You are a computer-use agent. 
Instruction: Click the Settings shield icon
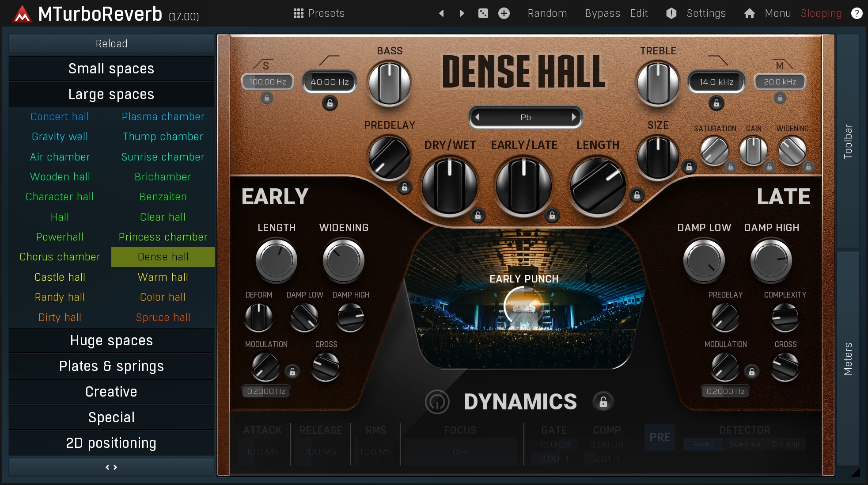671,13
